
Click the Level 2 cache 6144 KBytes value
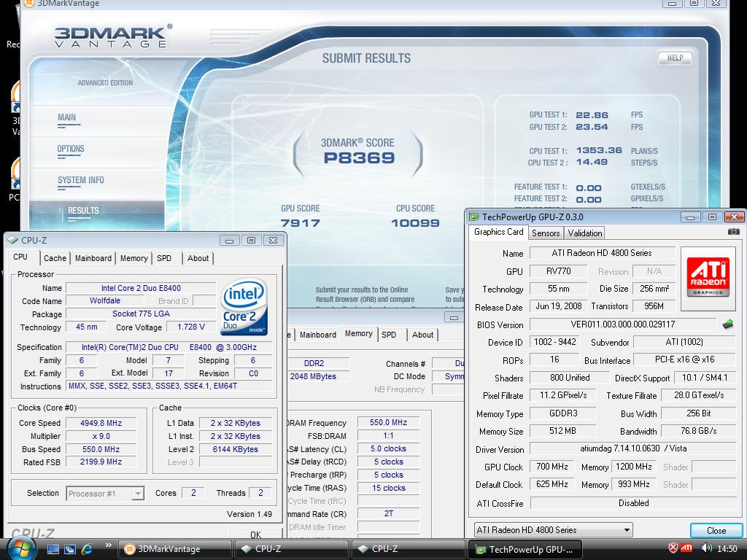pyautogui.click(x=236, y=449)
